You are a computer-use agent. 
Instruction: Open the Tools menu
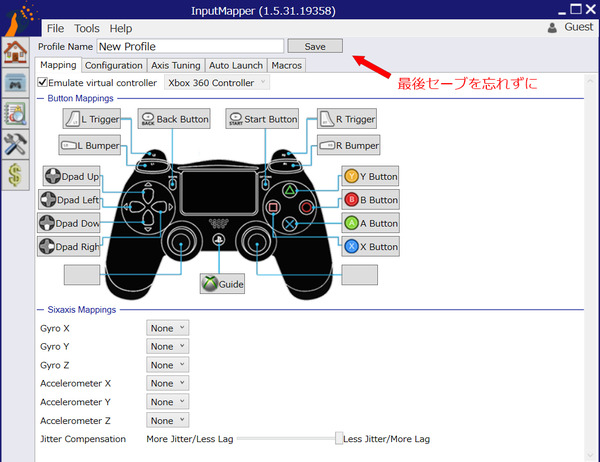[87, 29]
